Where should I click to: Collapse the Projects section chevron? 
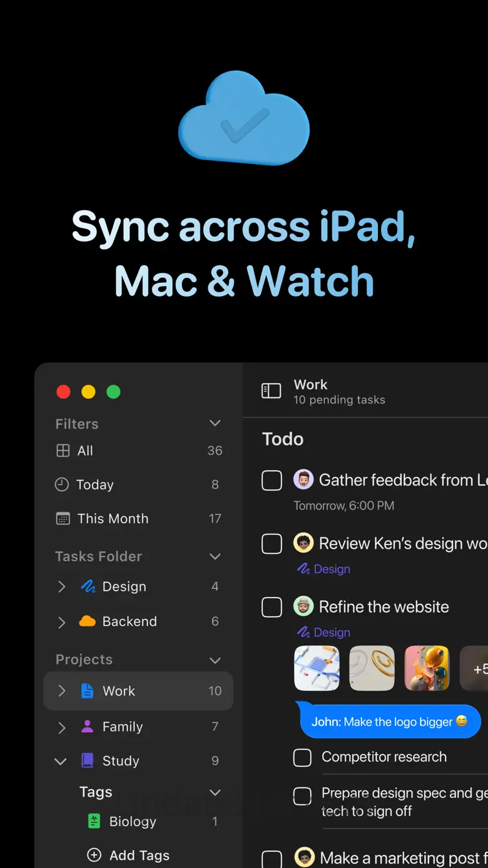[215, 660]
